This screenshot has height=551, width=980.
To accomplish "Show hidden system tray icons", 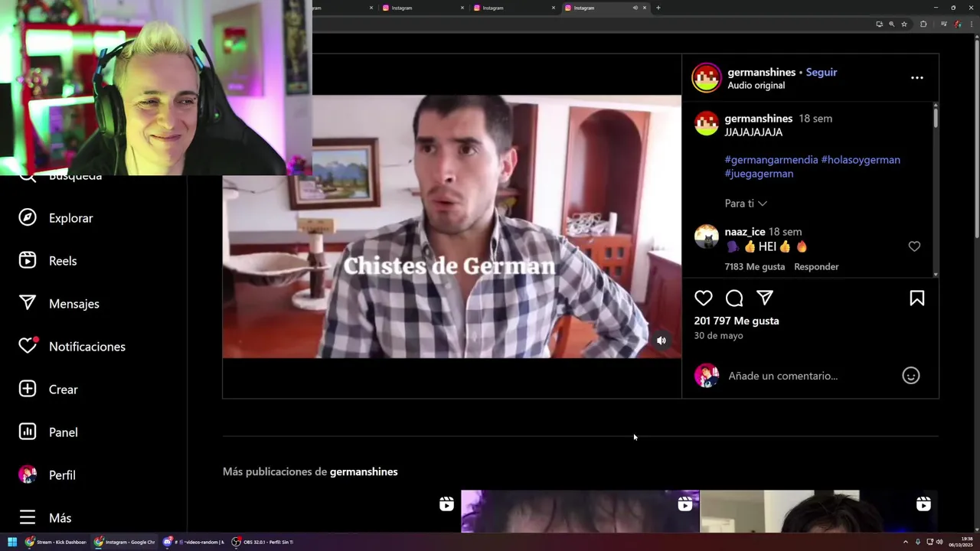I will pyautogui.click(x=906, y=542).
